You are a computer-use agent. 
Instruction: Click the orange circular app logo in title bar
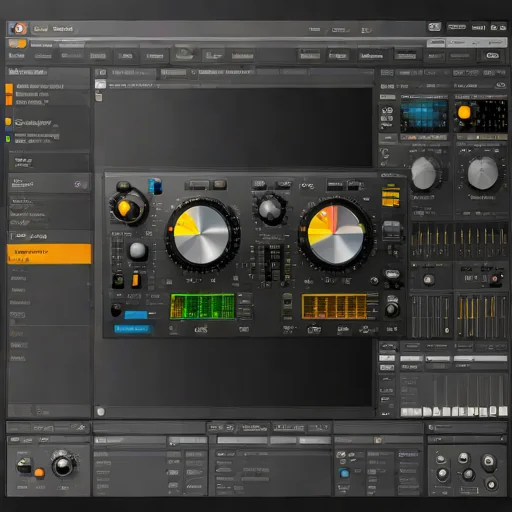tap(18, 29)
